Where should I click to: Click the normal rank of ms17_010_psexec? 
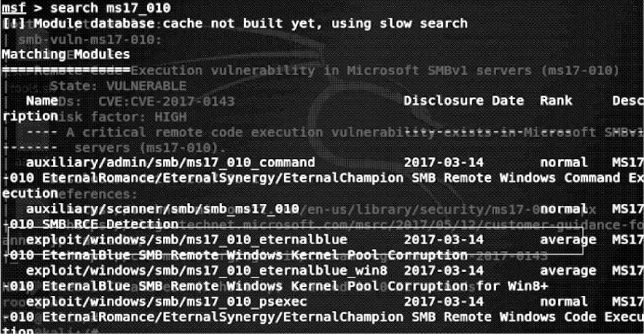[564, 302]
